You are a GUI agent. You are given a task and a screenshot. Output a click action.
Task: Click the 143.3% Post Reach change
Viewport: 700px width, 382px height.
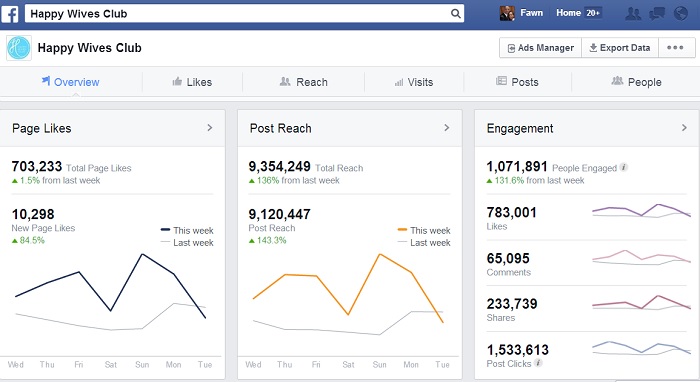267,241
